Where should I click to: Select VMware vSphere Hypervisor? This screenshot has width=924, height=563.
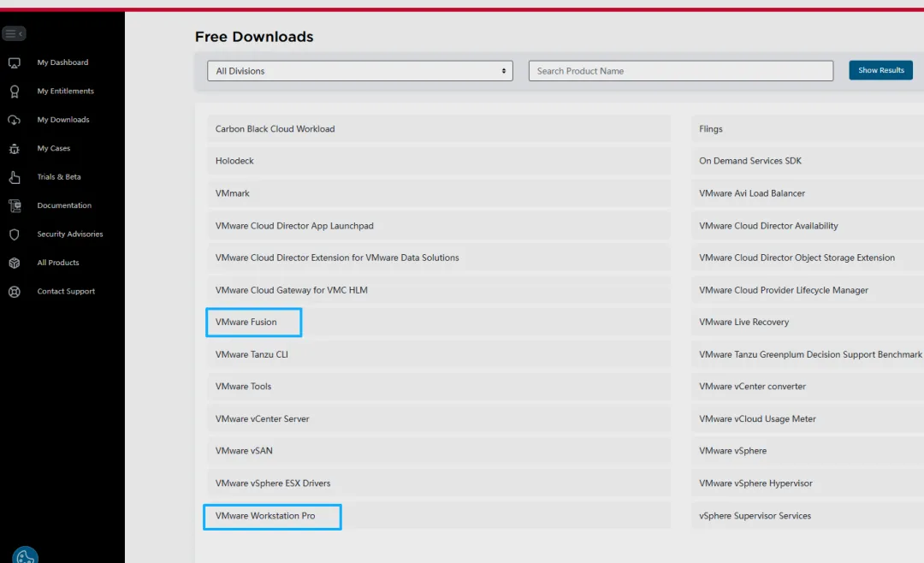click(x=808, y=483)
